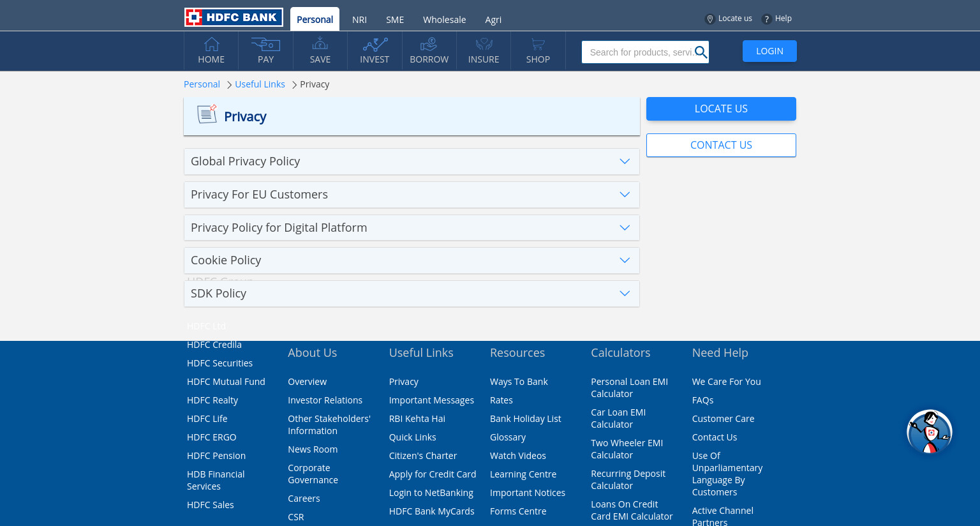
Task: Open the FAQs link under Need Help
Action: 703,400
